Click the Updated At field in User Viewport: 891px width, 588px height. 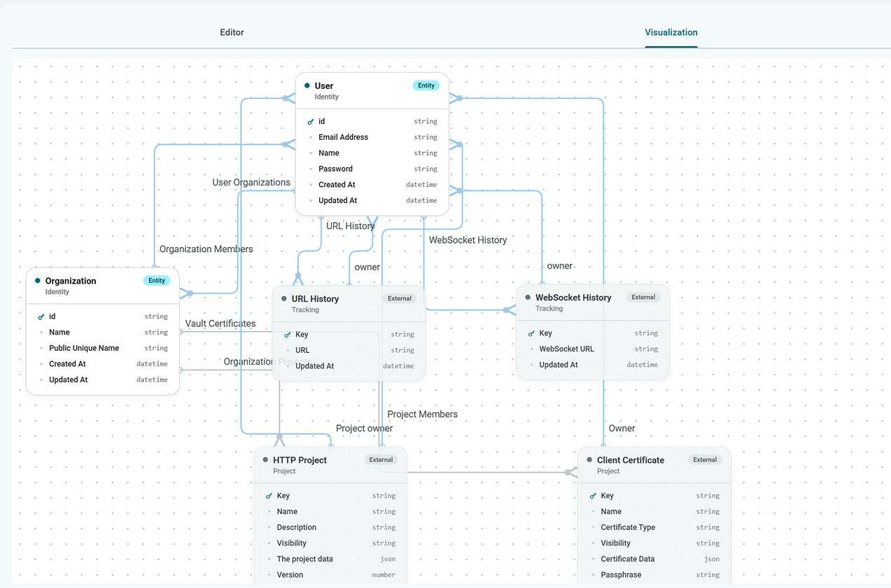tap(372, 200)
